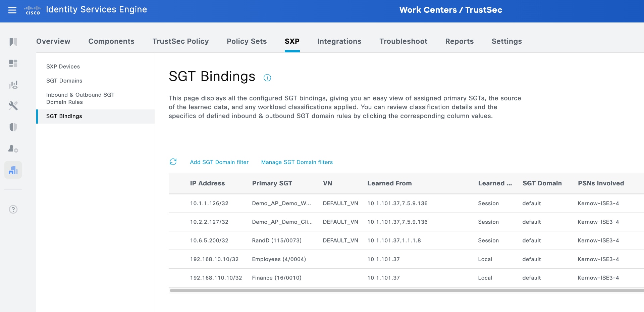Viewport: 644px width, 312px height.
Task: Open the hamburger navigation menu
Action: 12,10
